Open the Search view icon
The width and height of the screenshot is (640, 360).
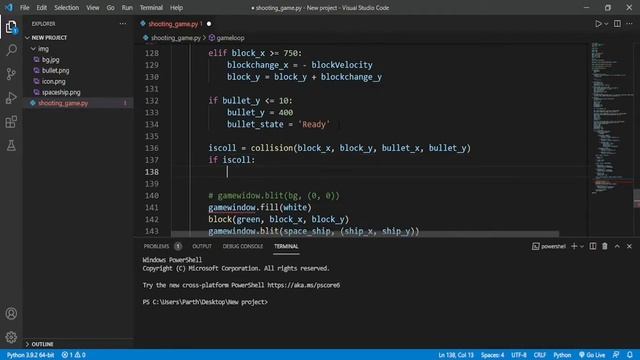(11, 51)
